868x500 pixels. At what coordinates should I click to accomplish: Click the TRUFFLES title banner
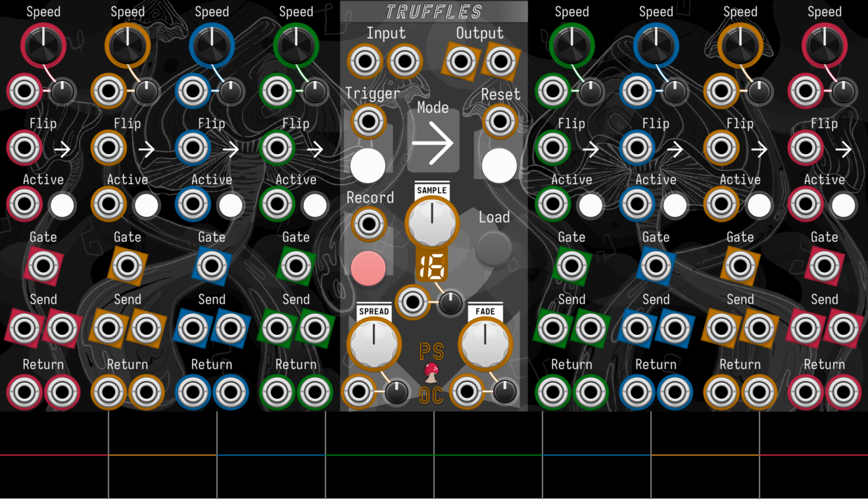pyautogui.click(x=434, y=11)
